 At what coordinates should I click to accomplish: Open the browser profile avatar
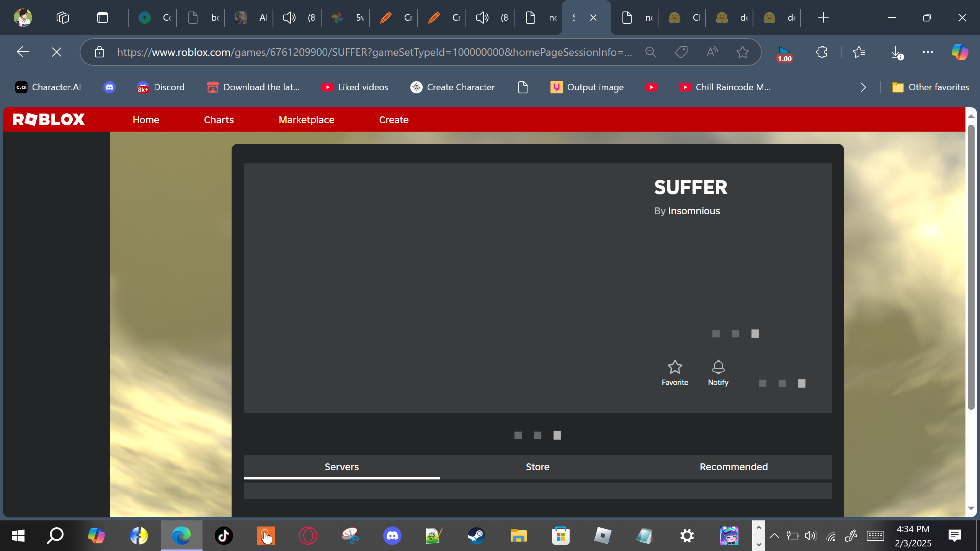[x=23, y=18]
